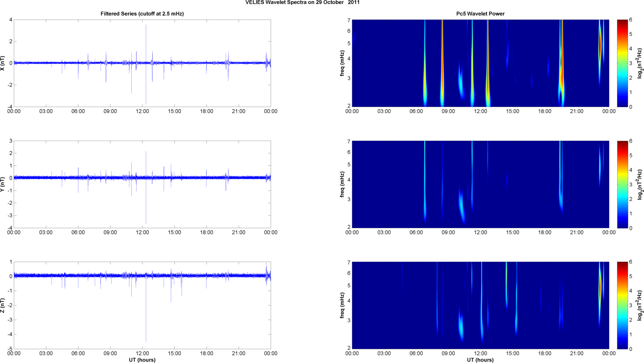Click the middle Pc5 wavelet power spectrogram
The width and height of the screenshot is (644, 363).
pyautogui.click(x=480, y=184)
